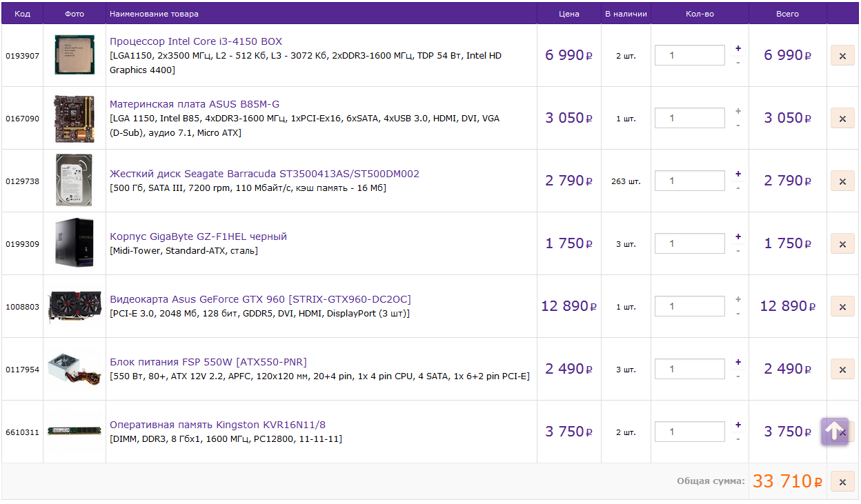Click the GTX 960 video card photo

74,306
